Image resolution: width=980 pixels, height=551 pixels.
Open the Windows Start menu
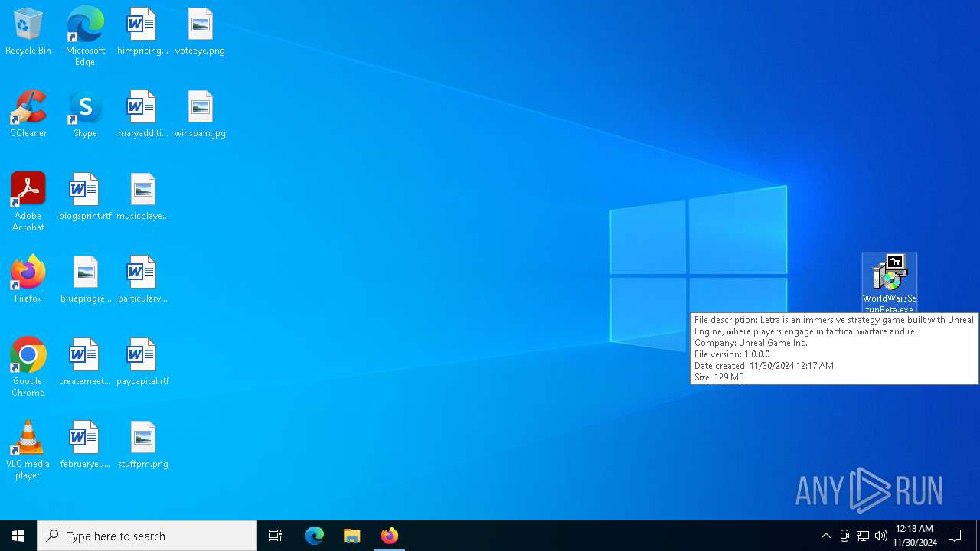(x=18, y=536)
